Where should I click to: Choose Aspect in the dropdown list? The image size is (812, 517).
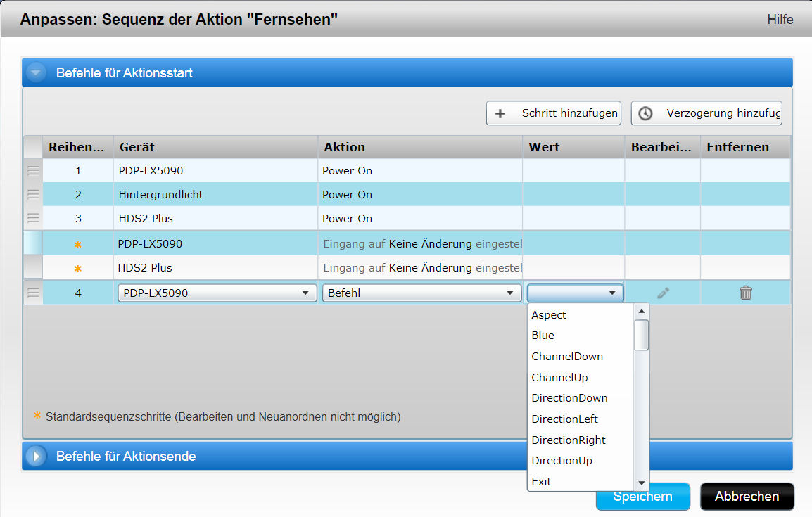click(549, 315)
